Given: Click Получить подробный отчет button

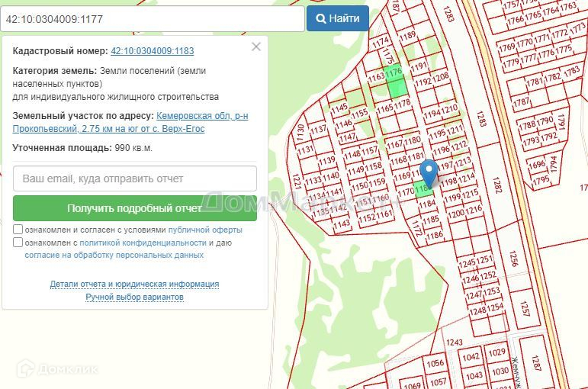Looking at the screenshot, I should [135, 208].
